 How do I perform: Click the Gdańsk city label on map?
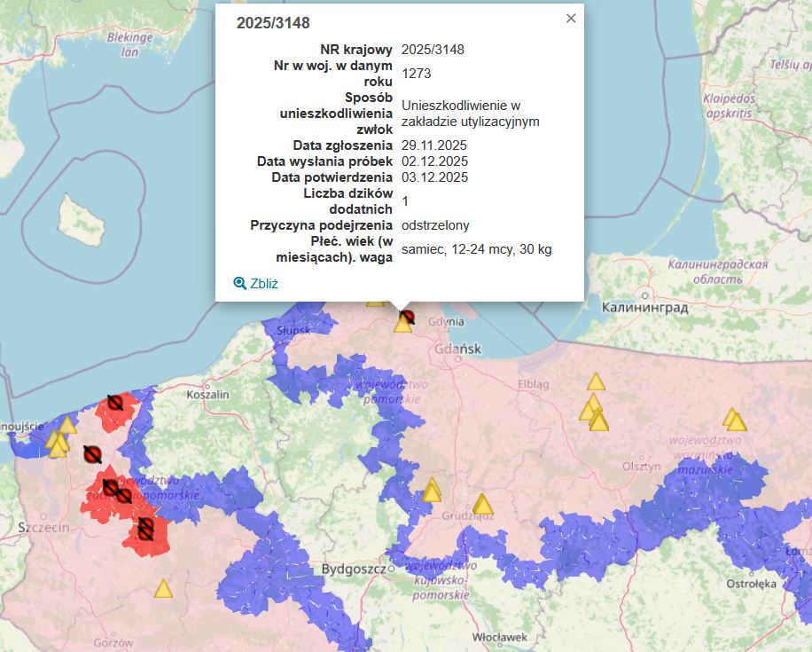[x=458, y=349]
